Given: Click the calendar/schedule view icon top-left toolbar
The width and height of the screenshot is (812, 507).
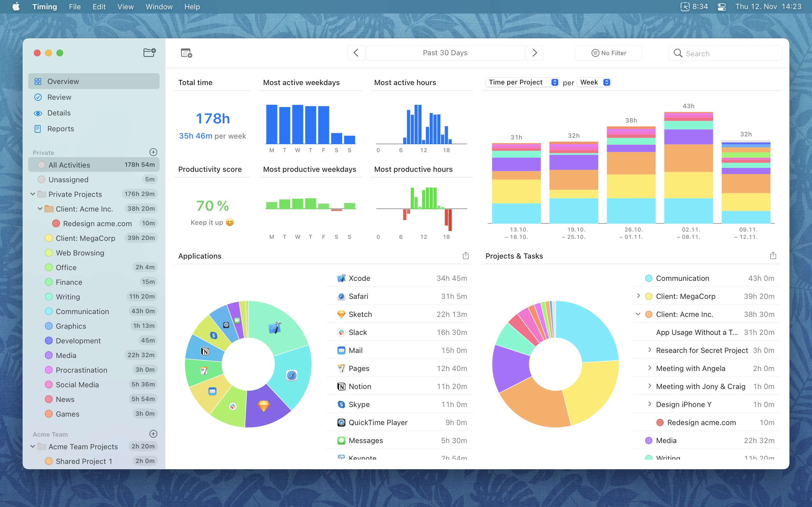Looking at the screenshot, I should (x=186, y=53).
